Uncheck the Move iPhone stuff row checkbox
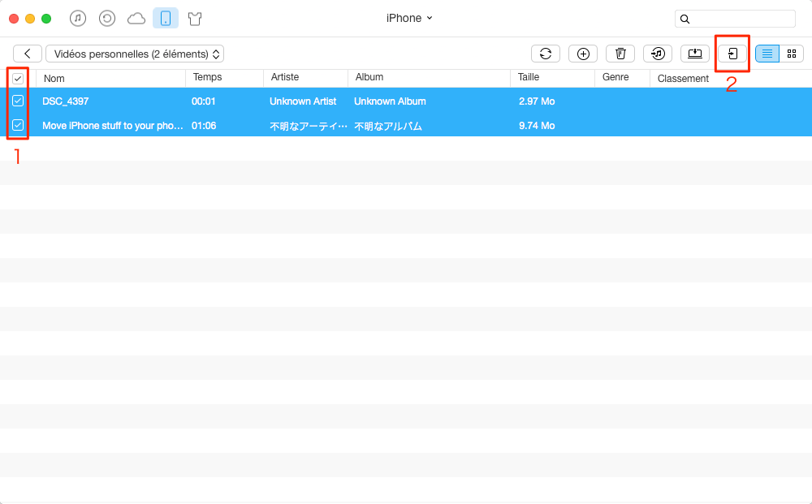This screenshot has height=504, width=812. click(18, 125)
